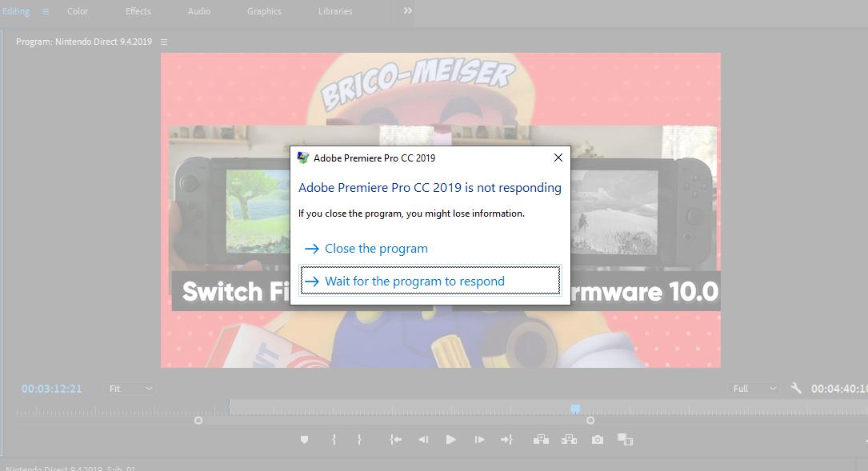Click the Program: Nintendo Direct 9.4.2019 title

(x=83, y=42)
